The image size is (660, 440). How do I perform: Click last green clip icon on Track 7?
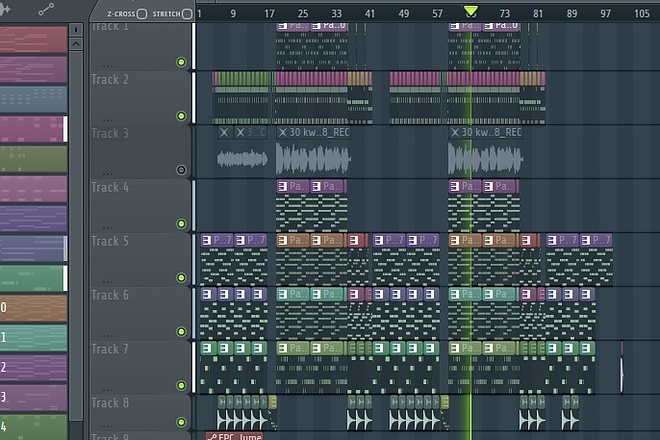(x=585, y=348)
